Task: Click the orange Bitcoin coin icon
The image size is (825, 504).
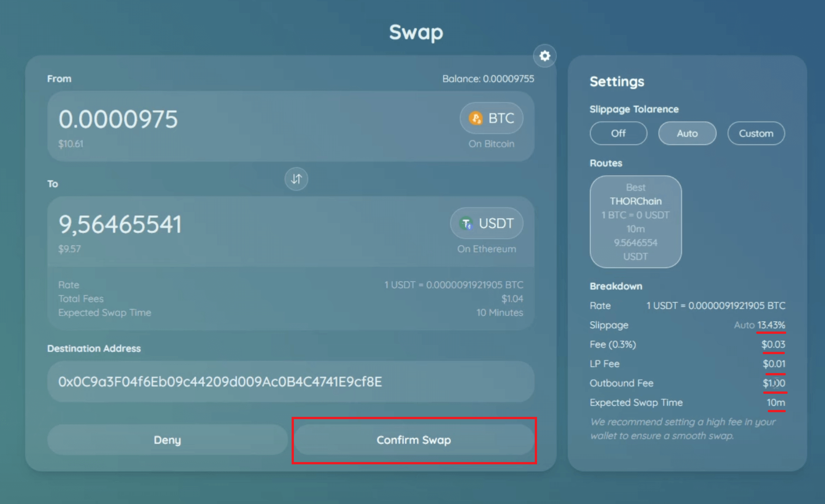Action: pos(475,119)
